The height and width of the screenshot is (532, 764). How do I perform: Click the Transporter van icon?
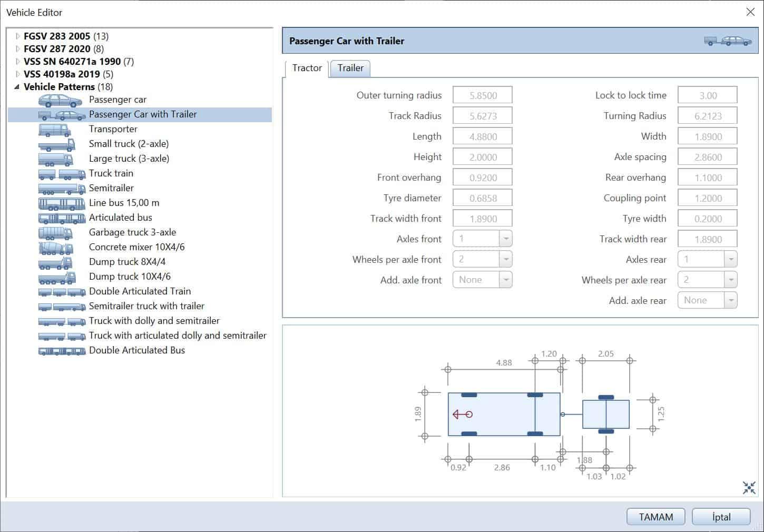tap(54, 130)
